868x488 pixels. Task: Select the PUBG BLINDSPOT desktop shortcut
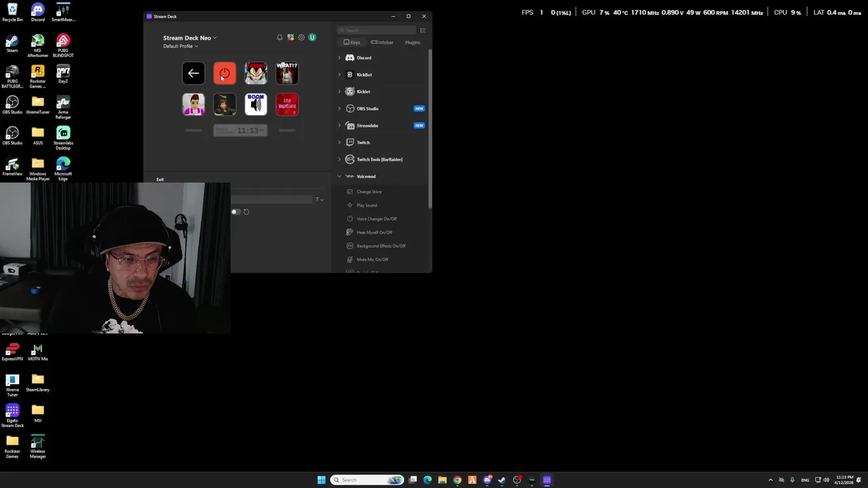pyautogui.click(x=63, y=45)
